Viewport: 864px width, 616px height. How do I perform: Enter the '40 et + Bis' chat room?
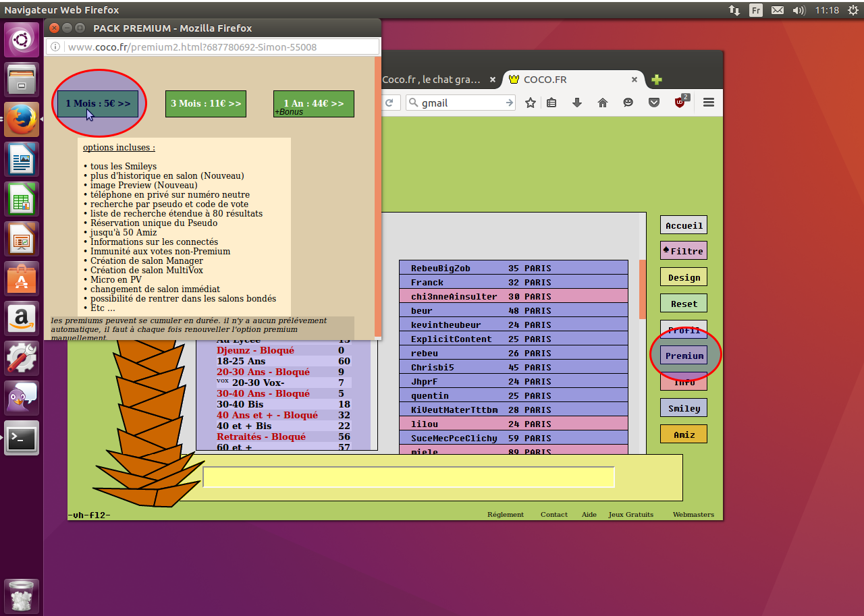coord(283,426)
